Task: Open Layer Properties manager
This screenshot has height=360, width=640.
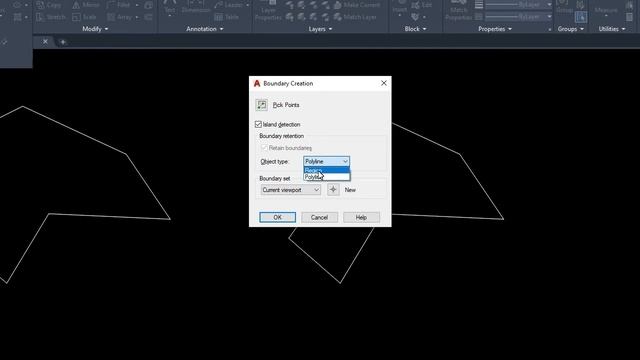Action: point(268,11)
